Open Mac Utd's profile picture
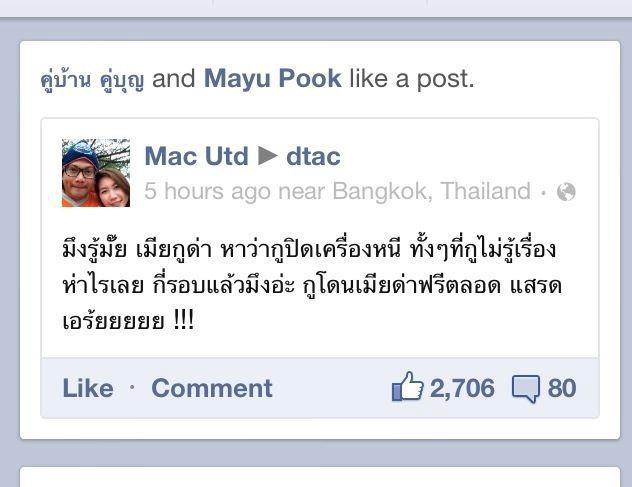The height and width of the screenshot is (487, 632). [x=96, y=173]
